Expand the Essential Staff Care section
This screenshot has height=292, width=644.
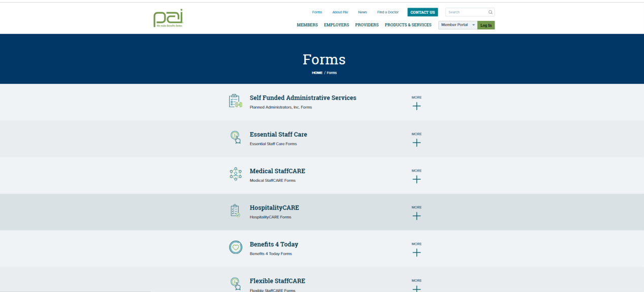tap(416, 143)
